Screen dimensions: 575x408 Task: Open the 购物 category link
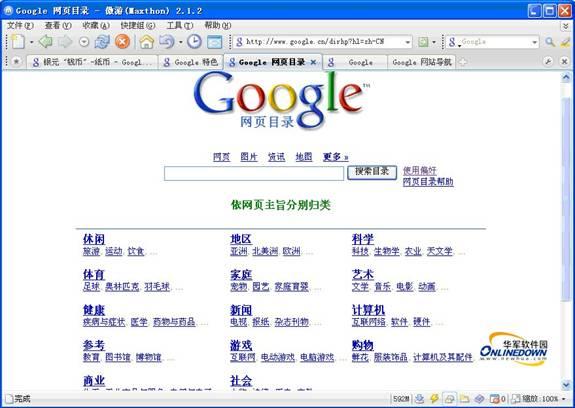363,345
